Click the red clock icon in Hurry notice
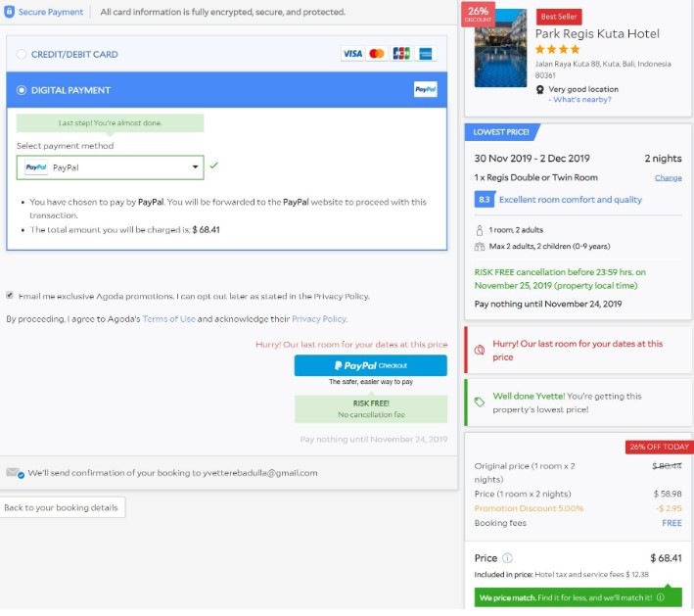This screenshot has height=616, width=694. 480,351
